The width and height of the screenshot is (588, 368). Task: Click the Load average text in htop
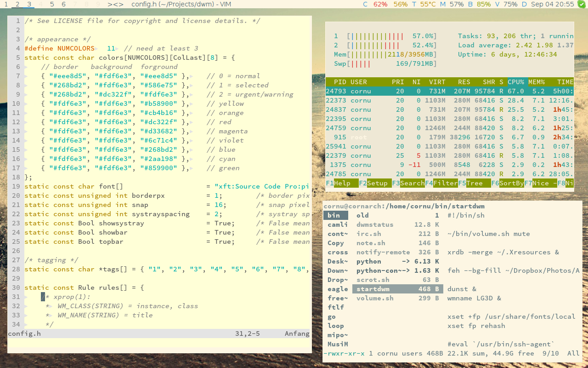(516, 45)
